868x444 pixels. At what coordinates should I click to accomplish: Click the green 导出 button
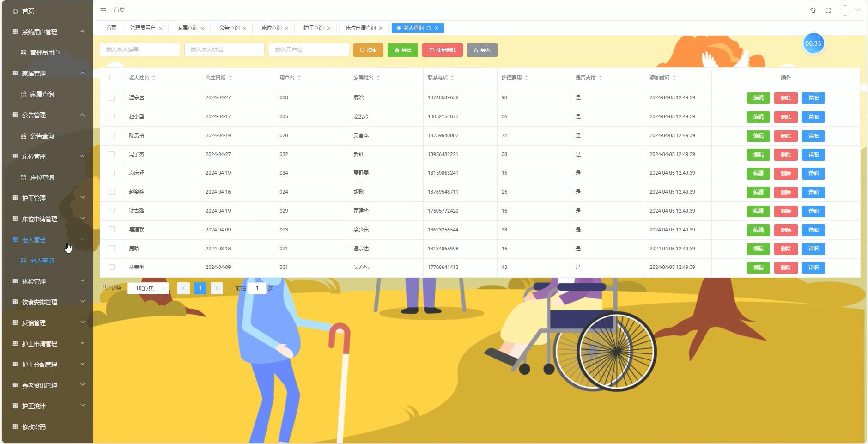click(403, 50)
